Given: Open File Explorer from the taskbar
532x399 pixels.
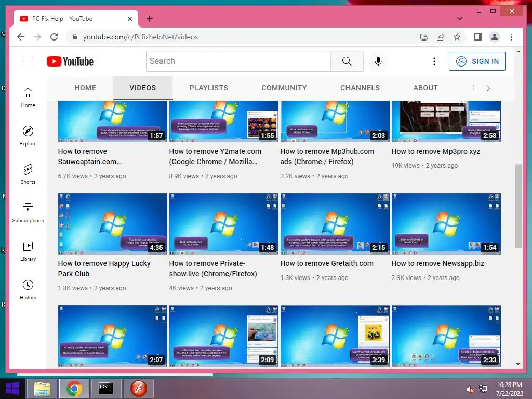Looking at the screenshot, I should tap(42, 389).
